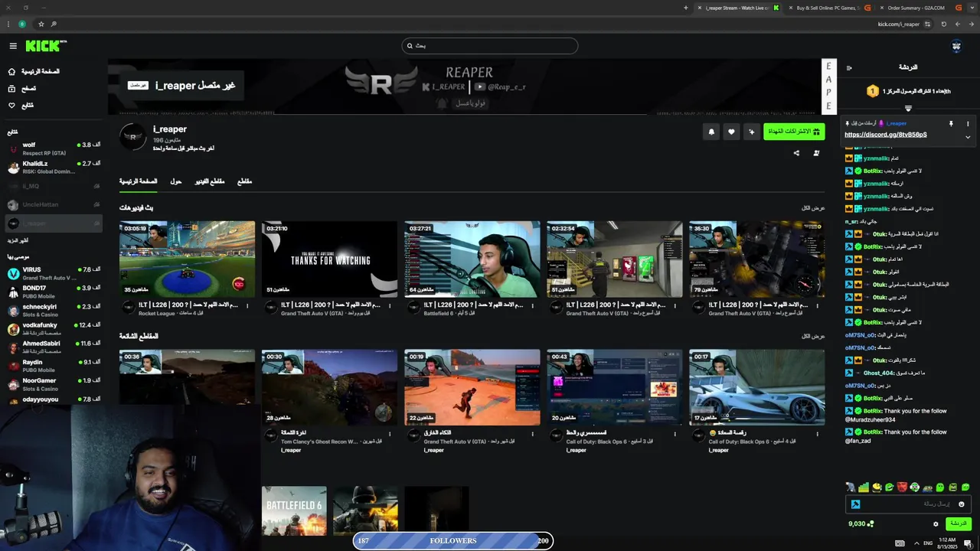The image size is (980, 551).
Task: Click the followers goal progress bar overlay
Action: [x=453, y=540]
